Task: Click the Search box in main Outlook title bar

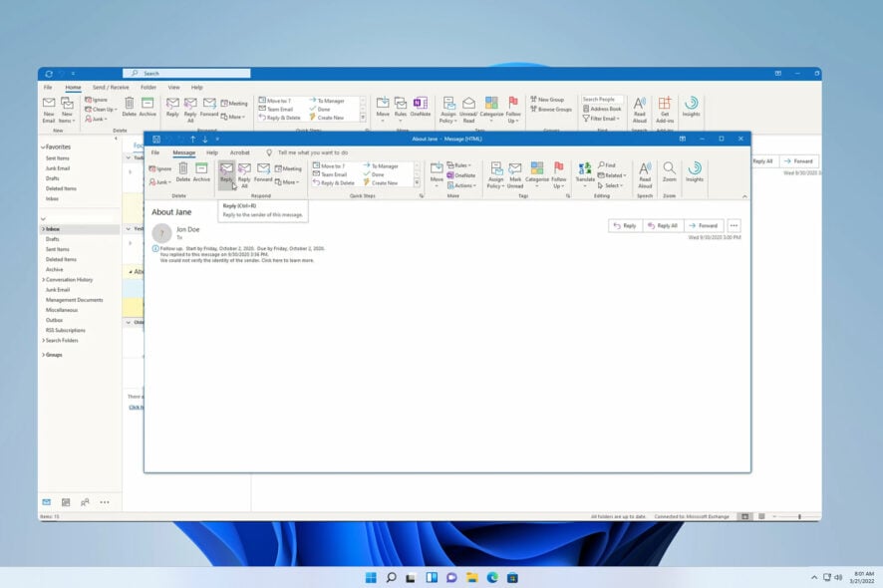Action: tap(186, 73)
